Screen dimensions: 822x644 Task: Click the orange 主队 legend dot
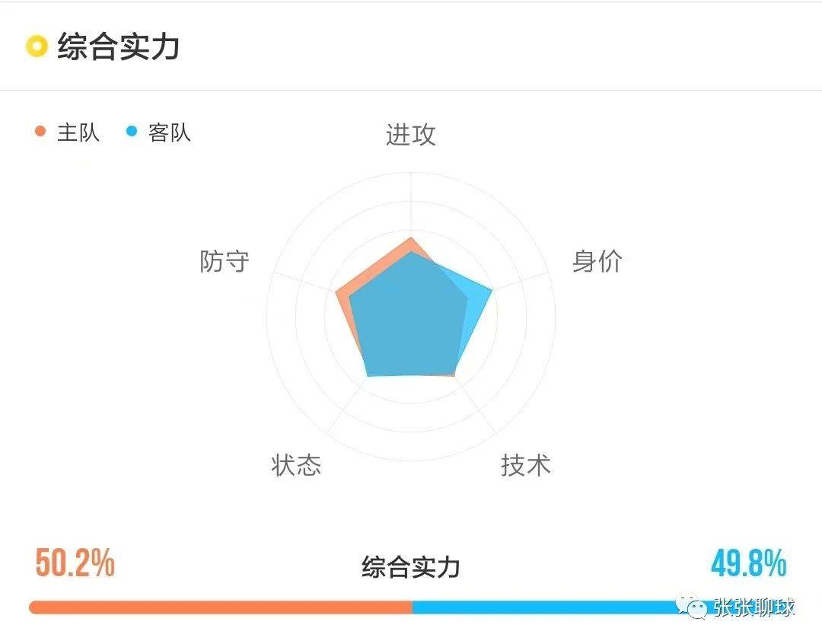40,131
